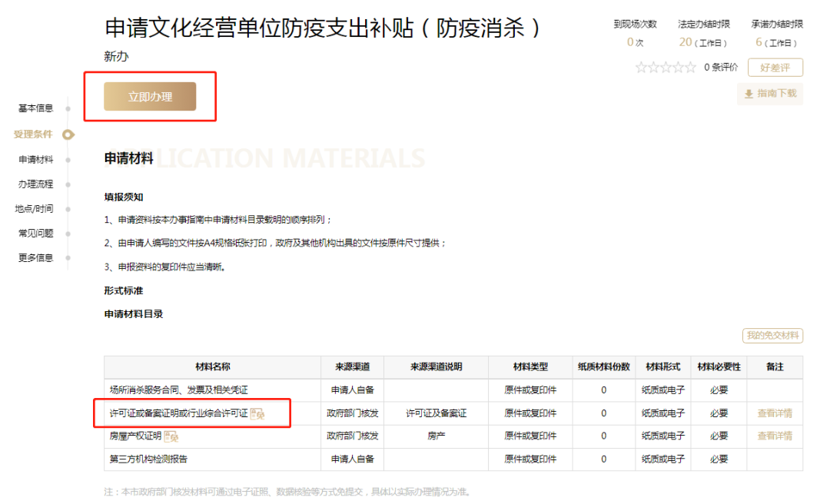This screenshot has height=504, width=830.
Task: Click the 申请材料目录 heading
Action: [134, 314]
